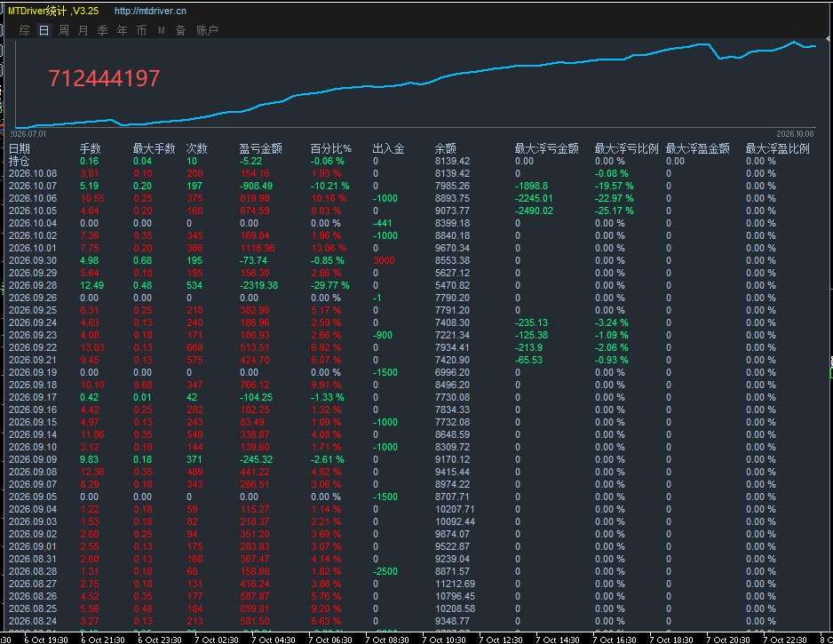Click withdrawal value -2500
This screenshot has width=833, height=644.
click(385, 571)
